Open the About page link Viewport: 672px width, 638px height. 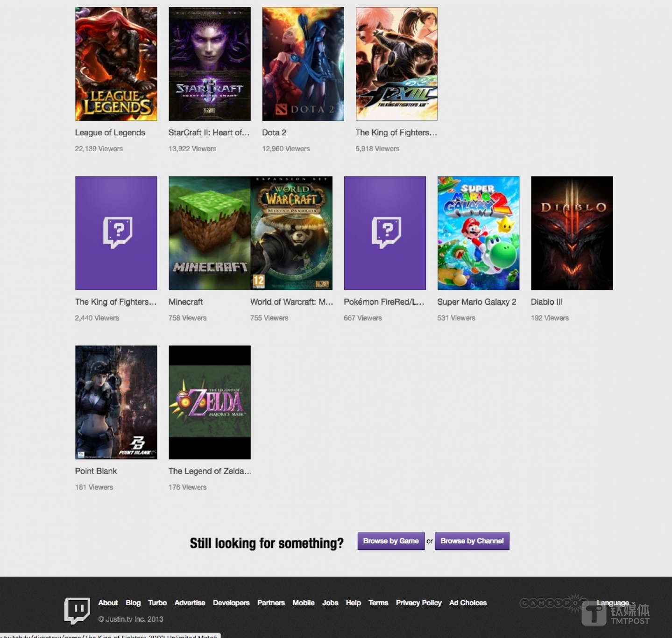coord(108,603)
